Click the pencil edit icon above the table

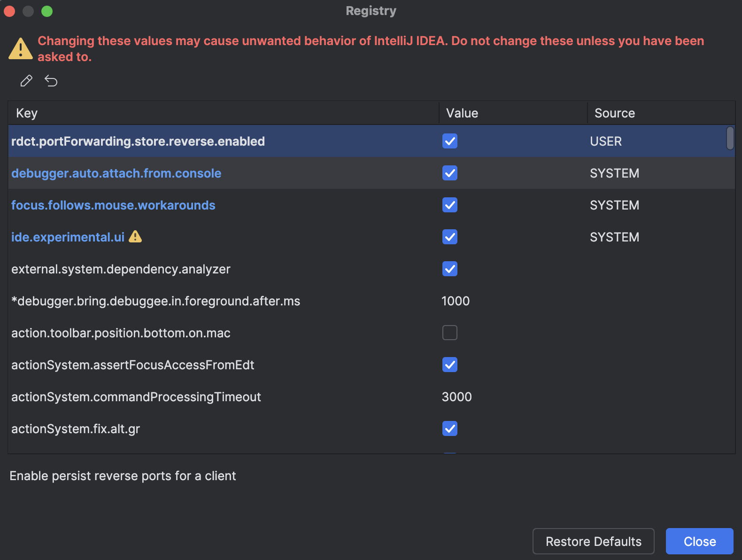26,81
